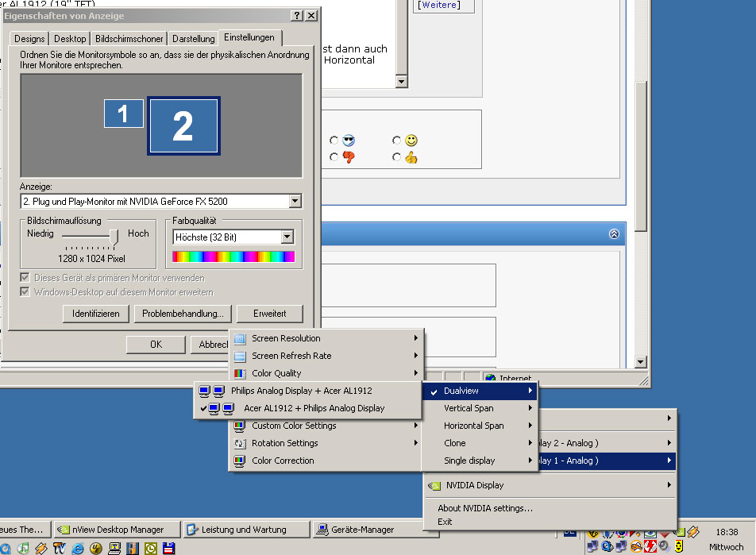Image resolution: width=756 pixels, height=555 pixels.
Task: Confirm the dialog with the OK button
Action: coord(156,345)
